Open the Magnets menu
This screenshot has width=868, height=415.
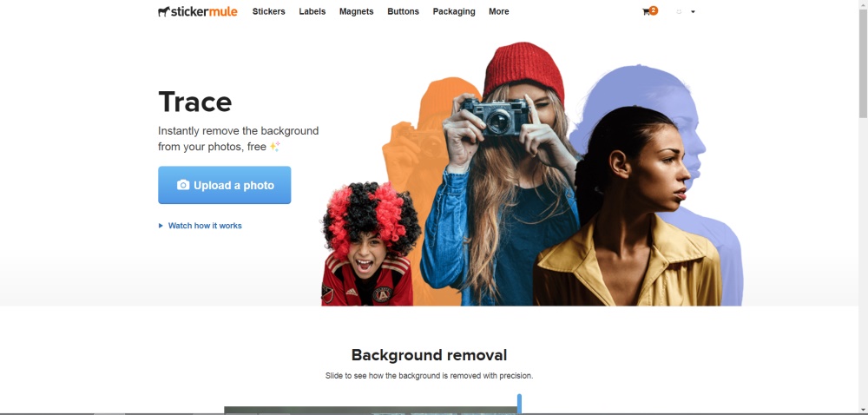click(x=357, y=11)
